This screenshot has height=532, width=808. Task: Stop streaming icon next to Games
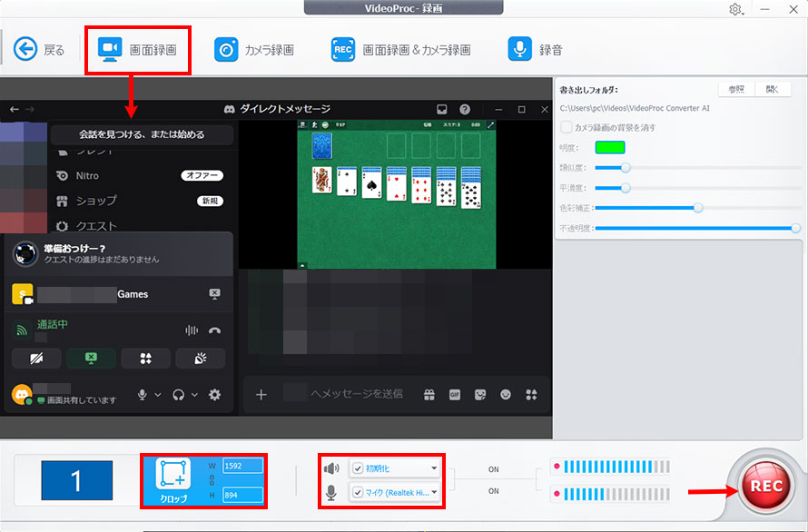pos(215,294)
